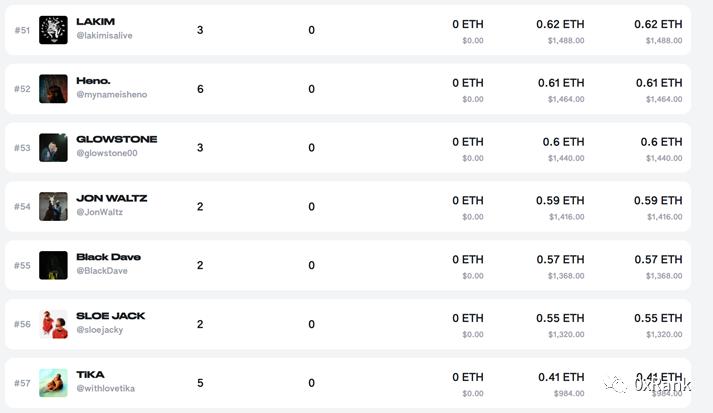Follow the @glowstone00 handle link
This screenshot has width=713, height=413.
pyautogui.click(x=107, y=153)
